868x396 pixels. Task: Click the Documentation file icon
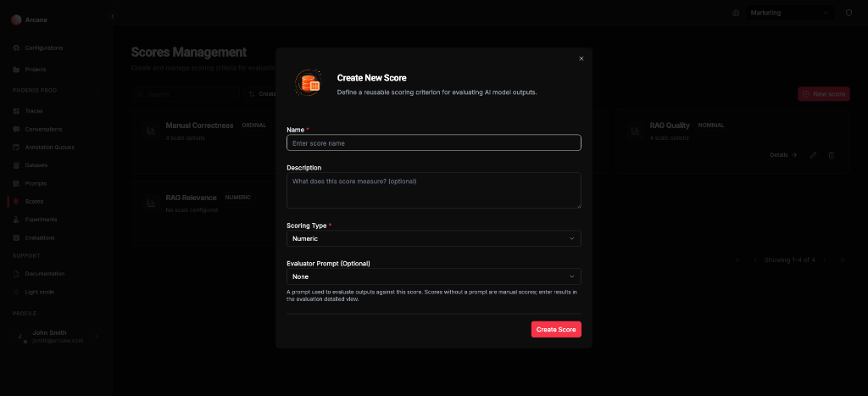[16, 274]
